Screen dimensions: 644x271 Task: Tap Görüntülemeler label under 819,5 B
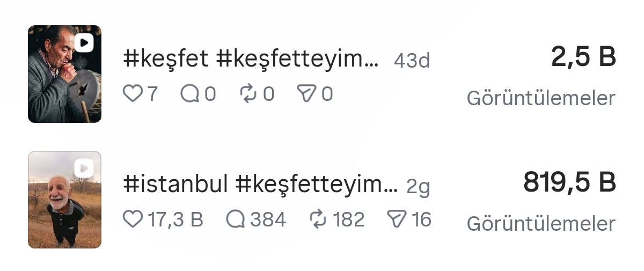click(541, 224)
